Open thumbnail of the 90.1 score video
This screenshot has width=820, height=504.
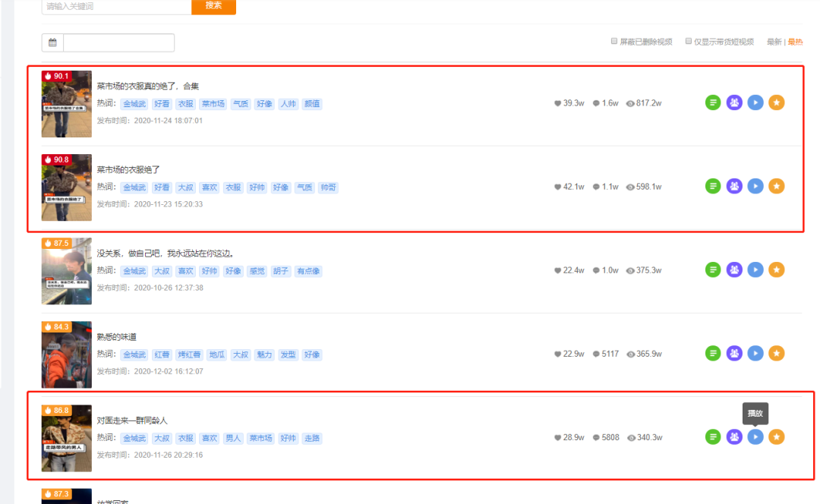66,104
